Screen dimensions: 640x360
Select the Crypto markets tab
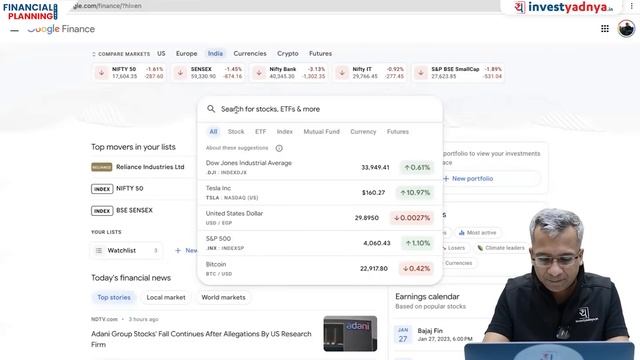coord(288,53)
